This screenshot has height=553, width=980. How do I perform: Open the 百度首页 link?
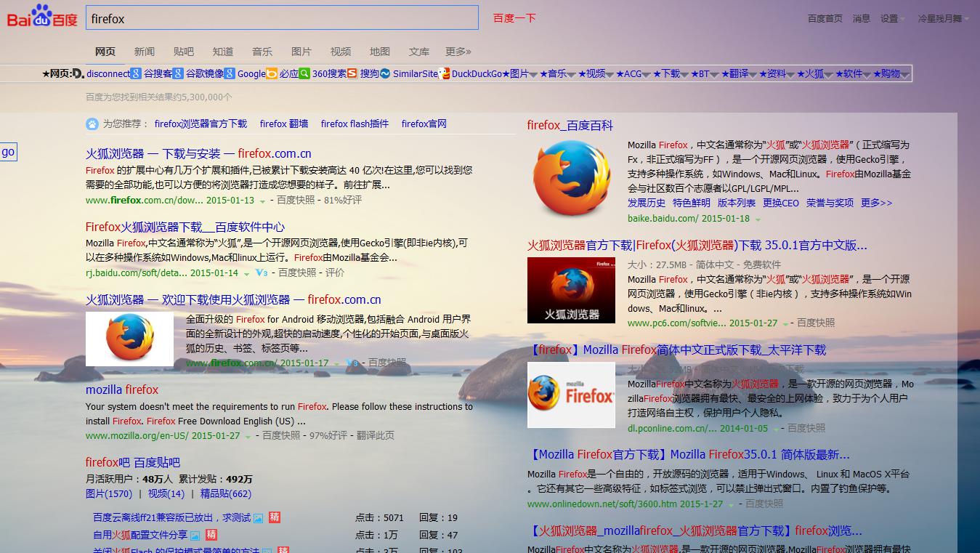click(x=825, y=19)
